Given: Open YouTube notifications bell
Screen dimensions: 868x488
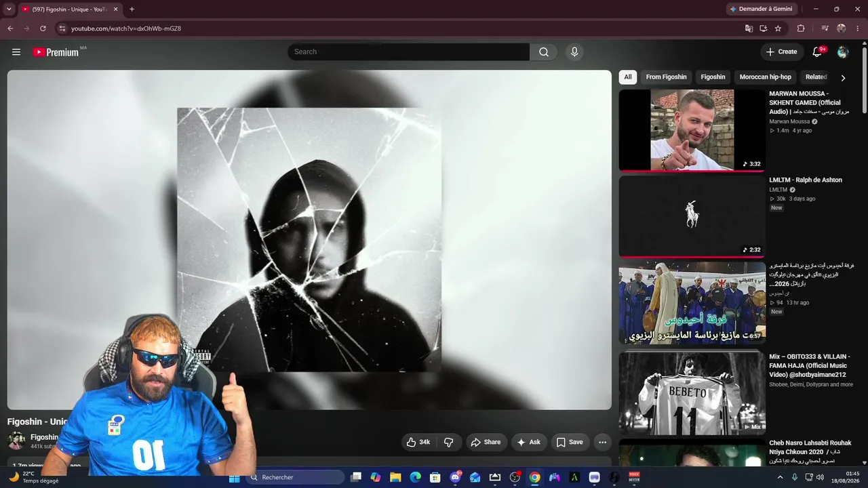Looking at the screenshot, I should click(818, 52).
